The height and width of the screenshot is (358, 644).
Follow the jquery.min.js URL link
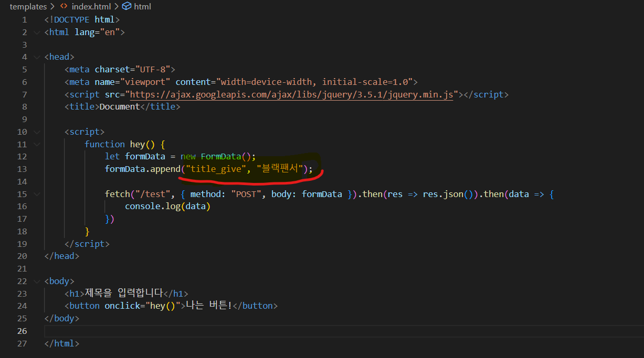click(291, 95)
